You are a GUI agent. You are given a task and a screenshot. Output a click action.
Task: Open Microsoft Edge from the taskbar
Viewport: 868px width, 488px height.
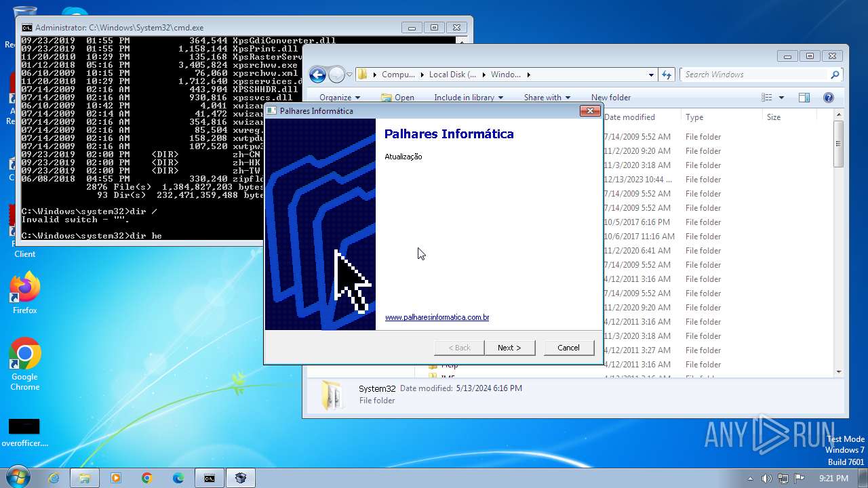[178, 478]
